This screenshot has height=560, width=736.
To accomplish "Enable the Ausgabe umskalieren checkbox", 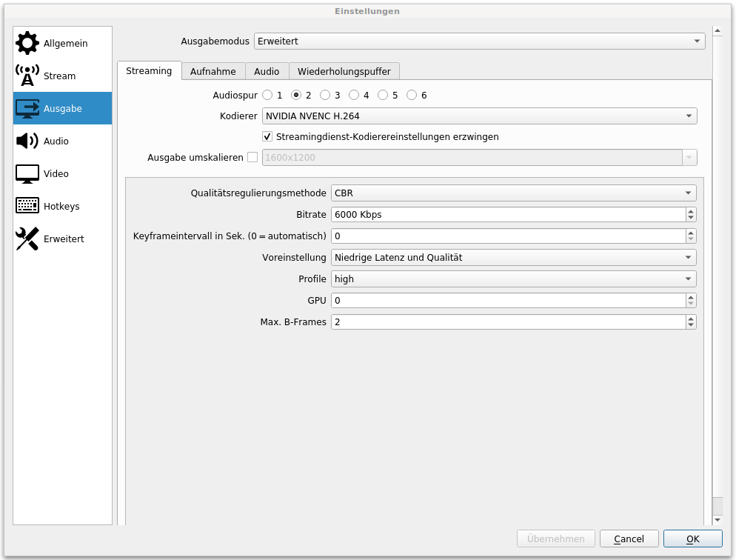I will click(252, 158).
